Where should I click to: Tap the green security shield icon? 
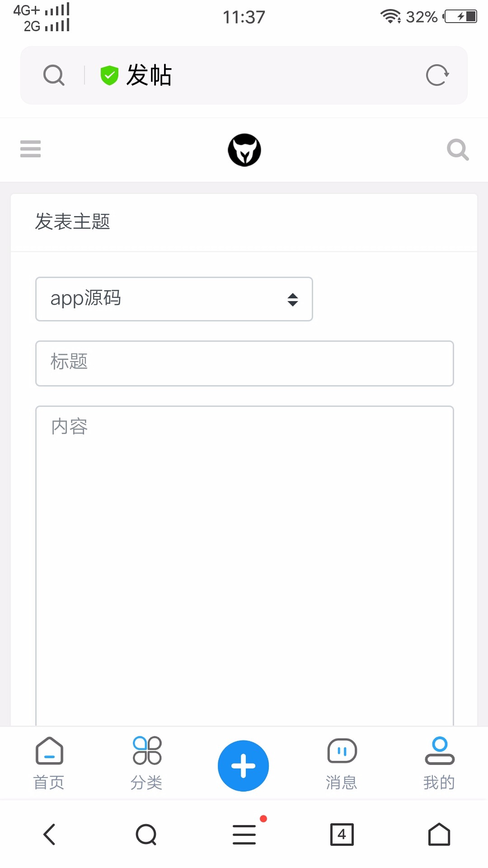109,75
